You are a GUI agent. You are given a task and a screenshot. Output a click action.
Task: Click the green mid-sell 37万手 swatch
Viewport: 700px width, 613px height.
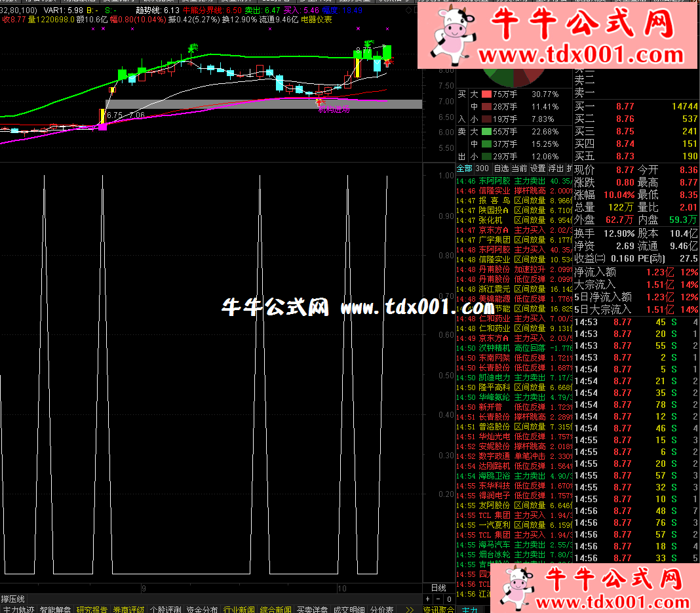click(486, 144)
